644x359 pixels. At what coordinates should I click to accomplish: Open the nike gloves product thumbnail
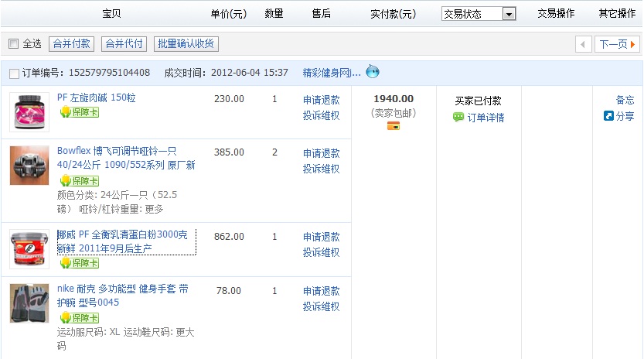pos(29,303)
